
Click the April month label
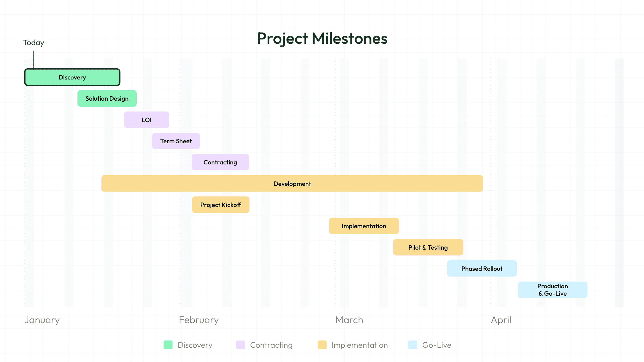(x=501, y=320)
